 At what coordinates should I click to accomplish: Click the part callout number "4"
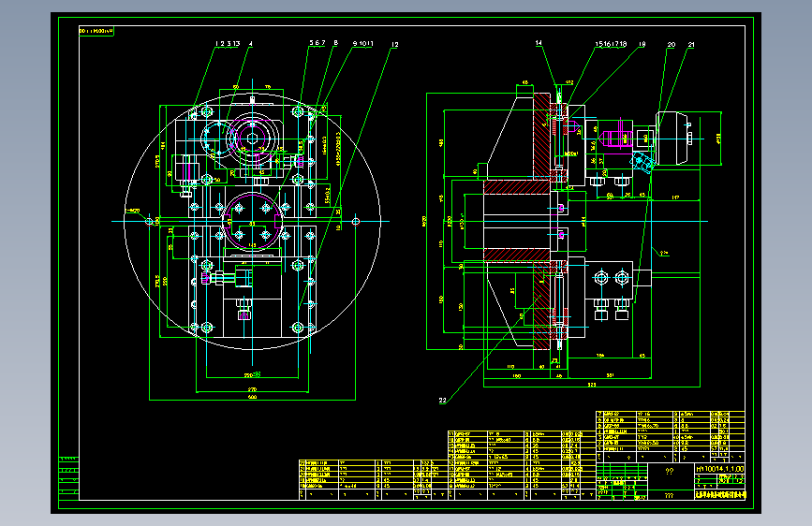click(251, 43)
